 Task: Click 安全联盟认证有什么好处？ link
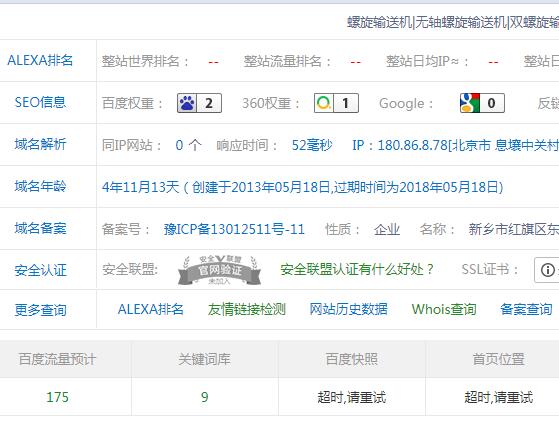pyautogui.click(x=357, y=269)
